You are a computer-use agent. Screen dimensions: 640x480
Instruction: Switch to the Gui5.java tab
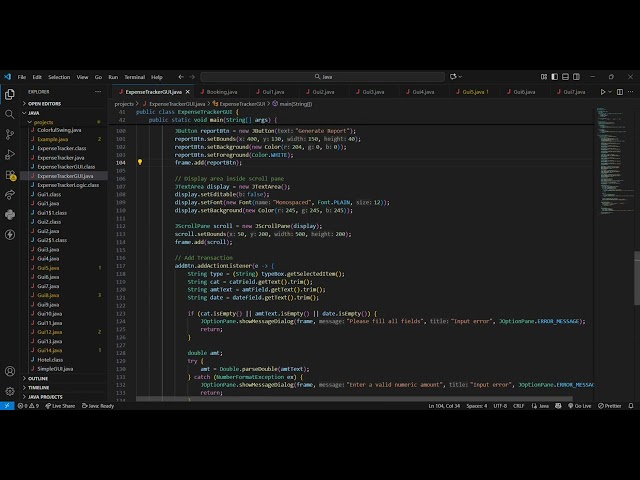coord(473,92)
